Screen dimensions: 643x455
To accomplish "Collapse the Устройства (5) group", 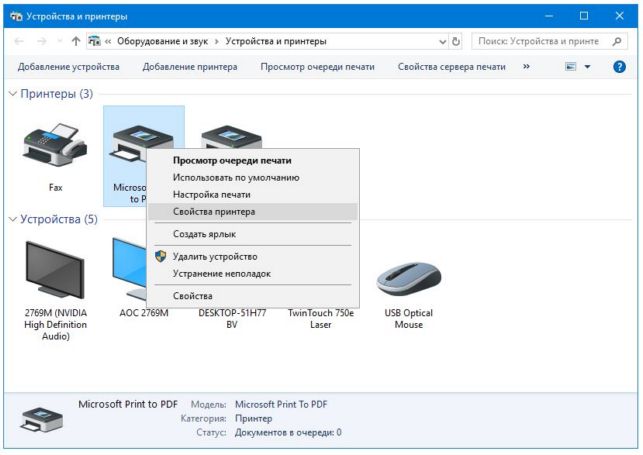I will 13,219.
